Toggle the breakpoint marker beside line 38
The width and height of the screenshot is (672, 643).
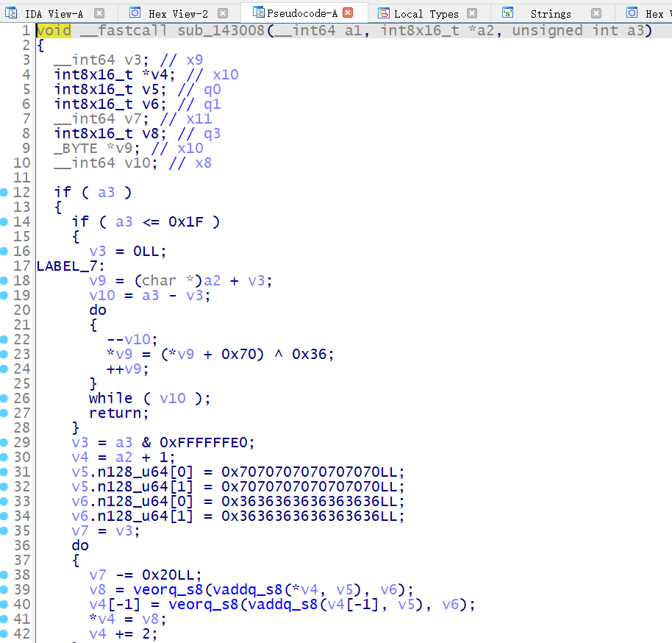pyautogui.click(x=6, y=575)
